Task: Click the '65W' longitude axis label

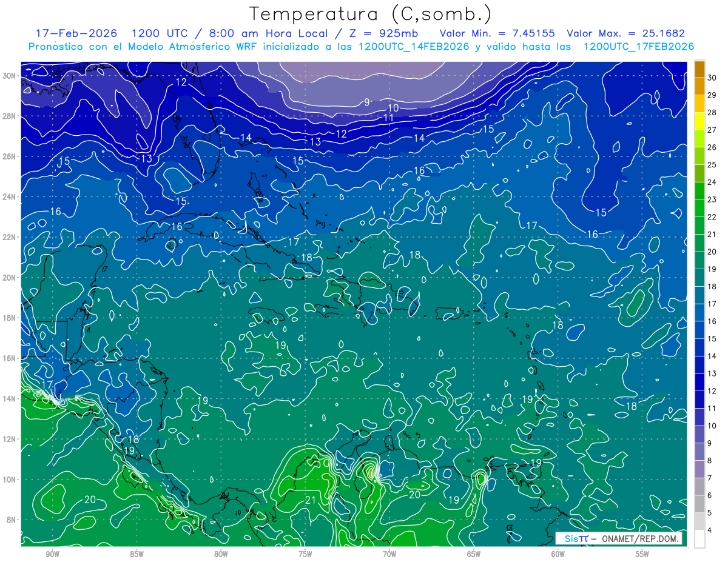Action: [x=474, y=554]
